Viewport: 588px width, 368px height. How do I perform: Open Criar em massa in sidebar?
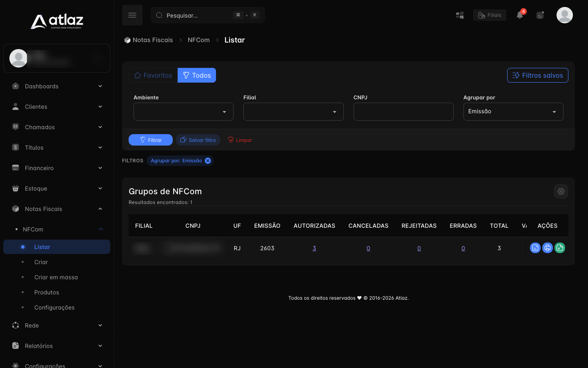57,277
